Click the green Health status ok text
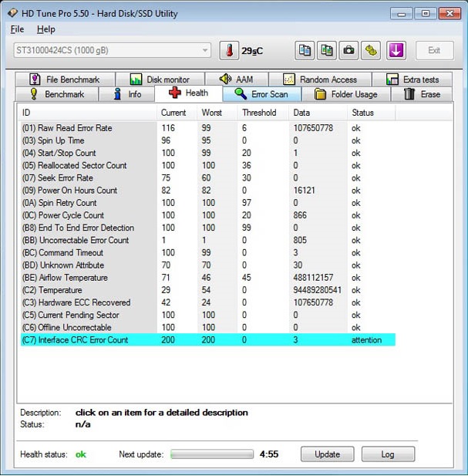The image size is (468, 476). pos(81,454)
